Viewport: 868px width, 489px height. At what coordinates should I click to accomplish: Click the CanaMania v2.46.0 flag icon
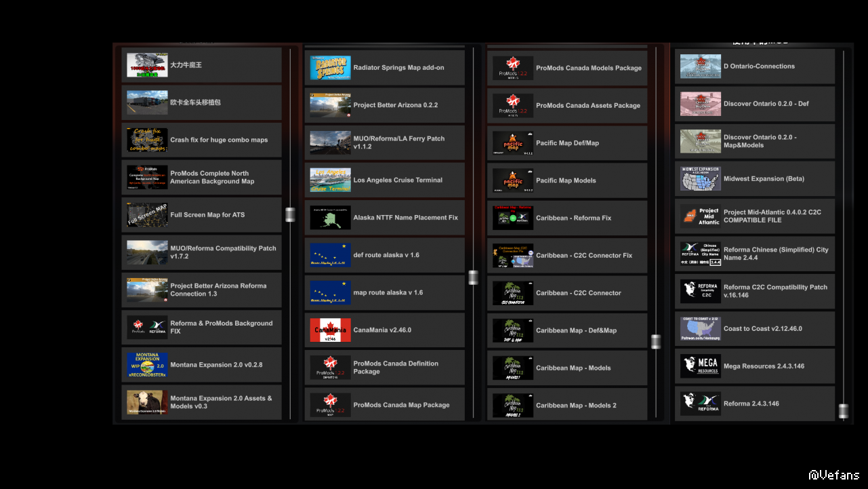pos(330,330)
